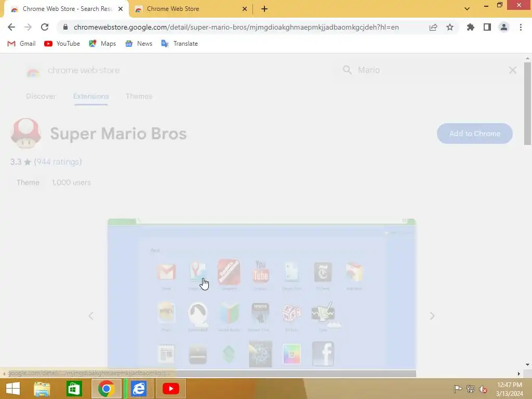The height and width of the screenshot is (399, 532).
Task: Click the Action Center flag icon
Action: pos(458,389)
